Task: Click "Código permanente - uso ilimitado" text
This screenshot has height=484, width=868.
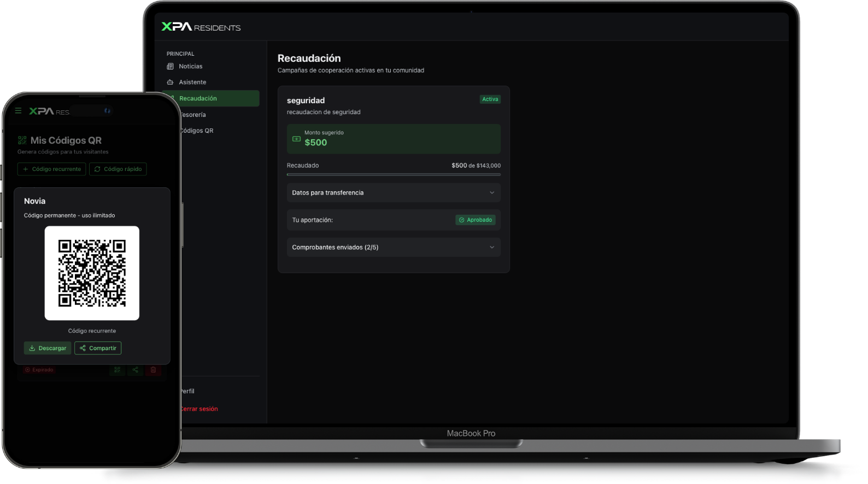Action: click(x=69, y=215)
